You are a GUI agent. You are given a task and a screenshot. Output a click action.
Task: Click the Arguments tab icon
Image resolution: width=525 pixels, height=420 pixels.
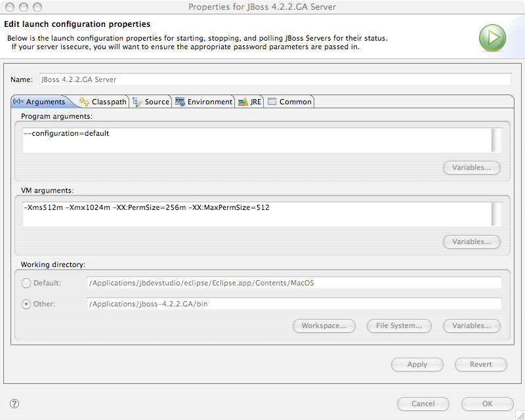[18, 102]
